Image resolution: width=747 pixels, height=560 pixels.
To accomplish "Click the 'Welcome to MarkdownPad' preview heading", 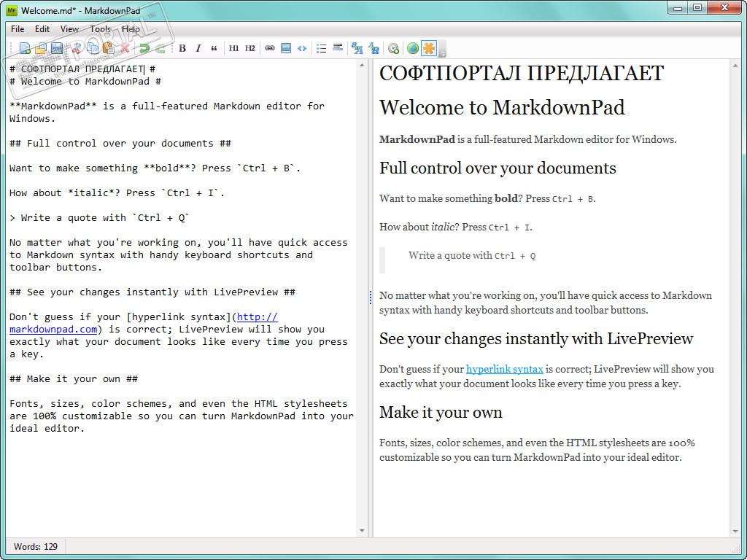I will point(502,107).
